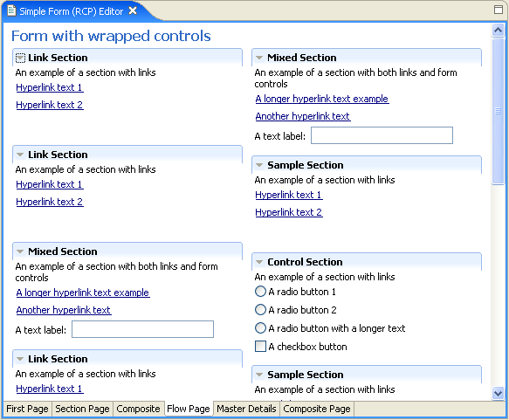The height and width of the screenshot is (420, 509).
Task: Maximize the editor area with the top-right icon
Action: [499, 10]
